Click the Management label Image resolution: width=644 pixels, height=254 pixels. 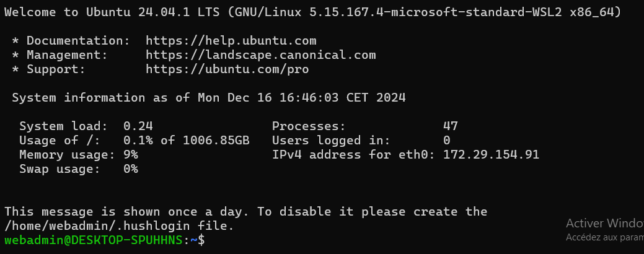[67, 55]
